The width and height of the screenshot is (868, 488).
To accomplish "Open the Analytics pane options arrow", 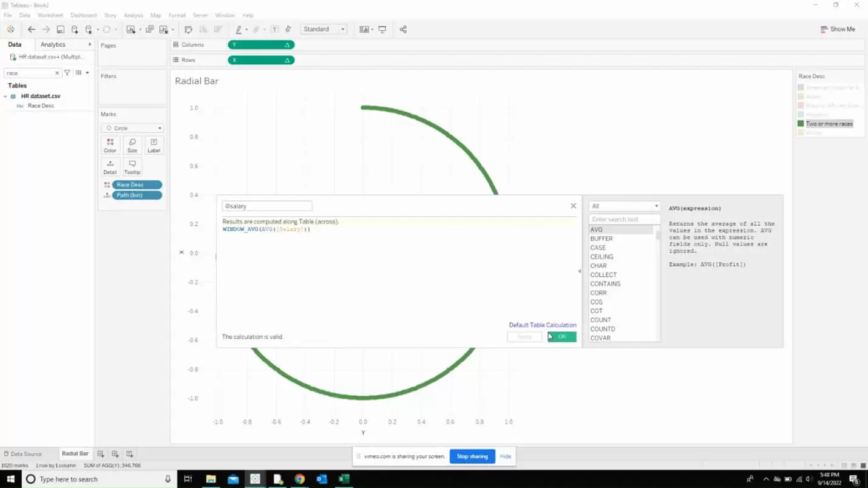I will (90, 44).
